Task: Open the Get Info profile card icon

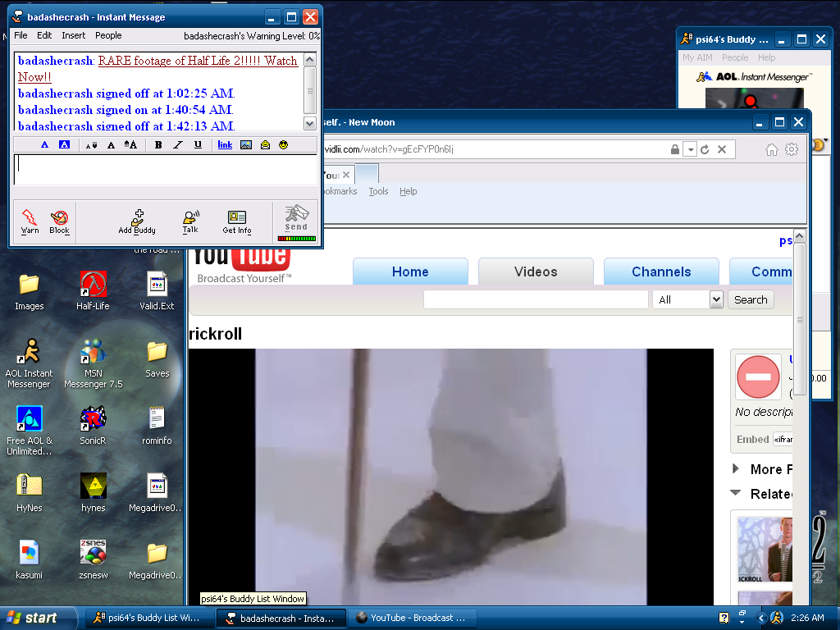Action: (x=237, y=220)
